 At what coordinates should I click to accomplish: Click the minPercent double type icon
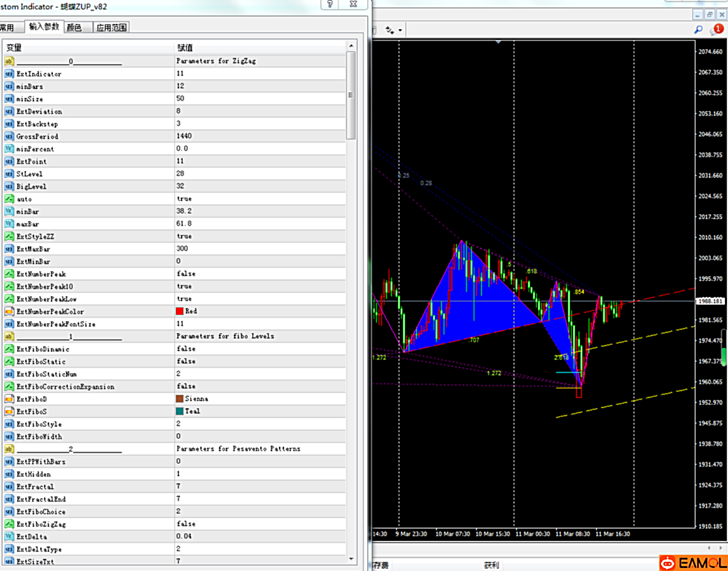(9, 149)
